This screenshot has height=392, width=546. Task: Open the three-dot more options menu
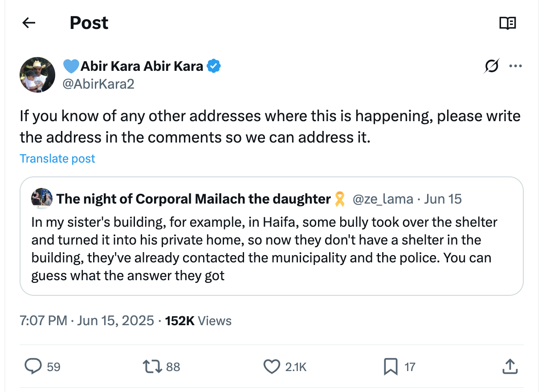[x=515, y=66]
